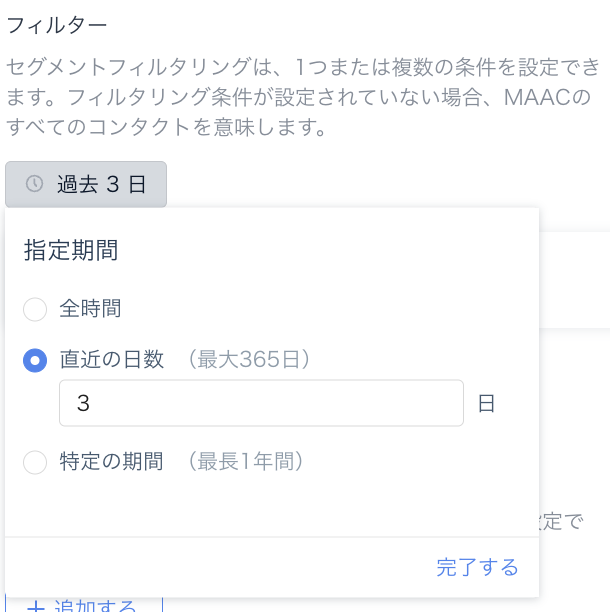Click the (最長1年間) hint text
Image resolution: width=610 pixels, height=612 pixels.
point(245,461)
